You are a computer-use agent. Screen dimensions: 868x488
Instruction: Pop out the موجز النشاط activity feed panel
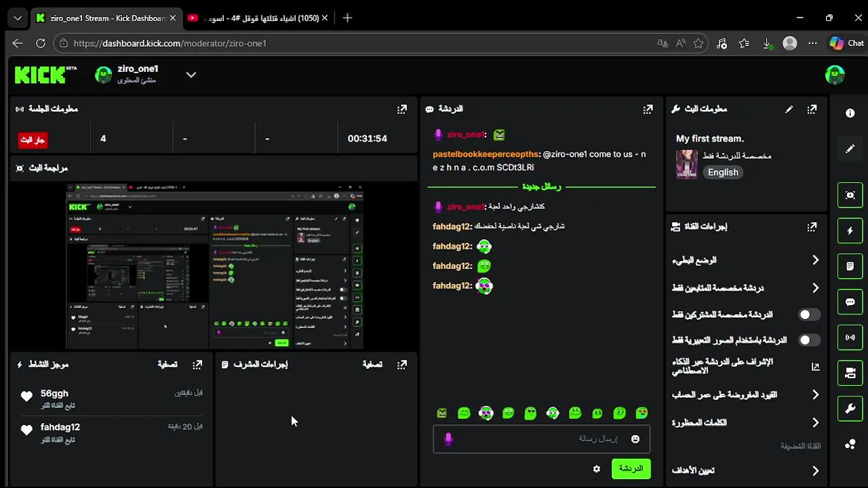click(197, 365)
